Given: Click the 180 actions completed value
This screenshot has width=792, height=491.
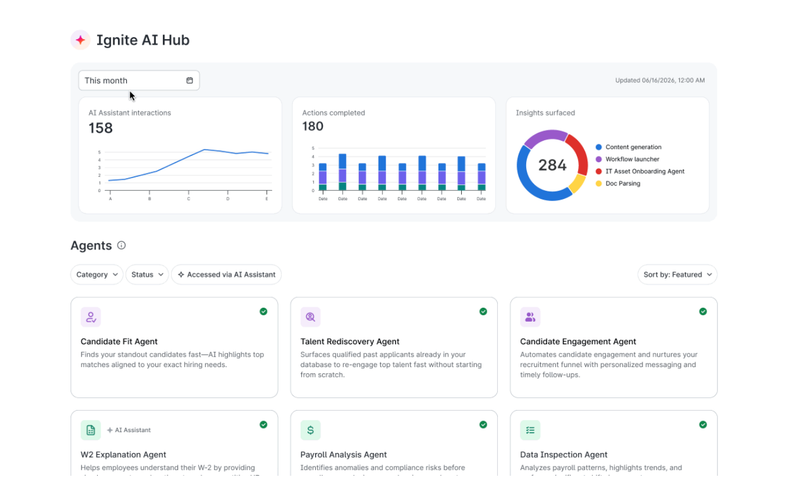Looking at the screenshot, I should (x=313, y=126).
